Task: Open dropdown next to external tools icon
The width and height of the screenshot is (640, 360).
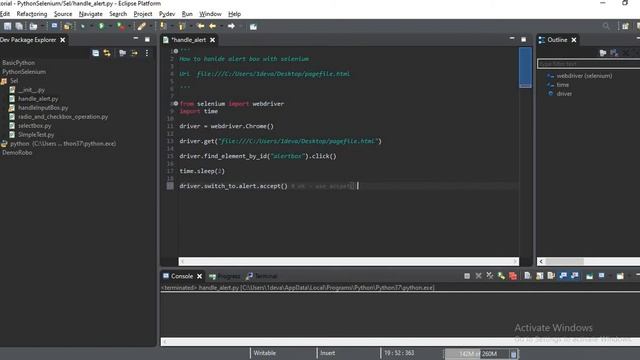Action: 129,26
